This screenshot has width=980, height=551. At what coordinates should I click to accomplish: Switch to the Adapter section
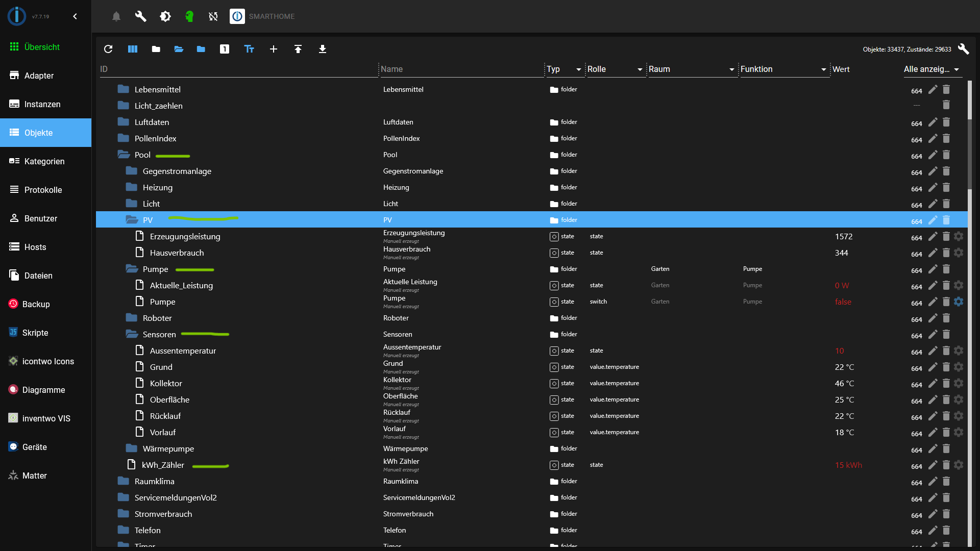click(39, 76)
